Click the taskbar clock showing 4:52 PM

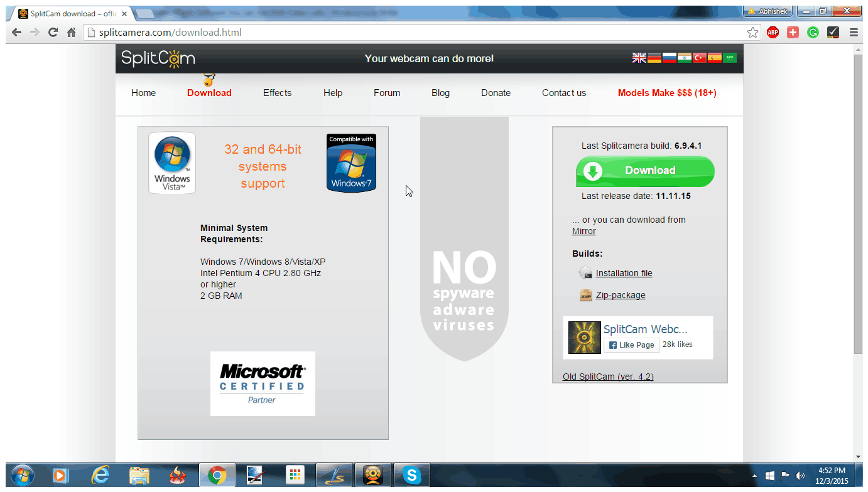(x=832, y=475)
